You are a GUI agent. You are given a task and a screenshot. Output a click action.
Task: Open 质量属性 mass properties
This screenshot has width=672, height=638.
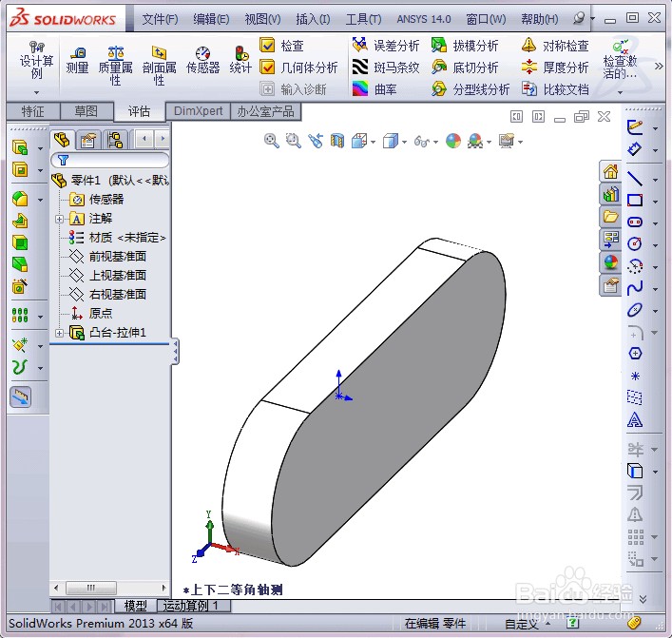point(115,66)
